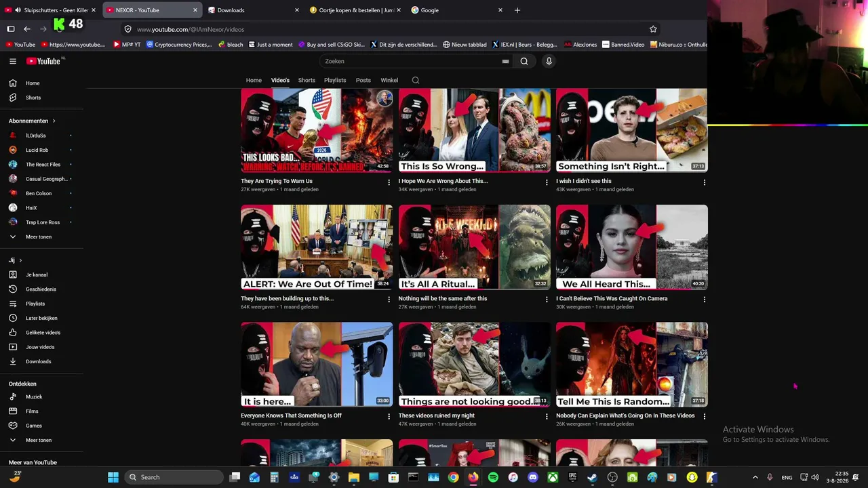Viewport: 868px width, 488px height.
Task: Open the Cryptocurrency Prices bookmark
Action: [179, 45]
